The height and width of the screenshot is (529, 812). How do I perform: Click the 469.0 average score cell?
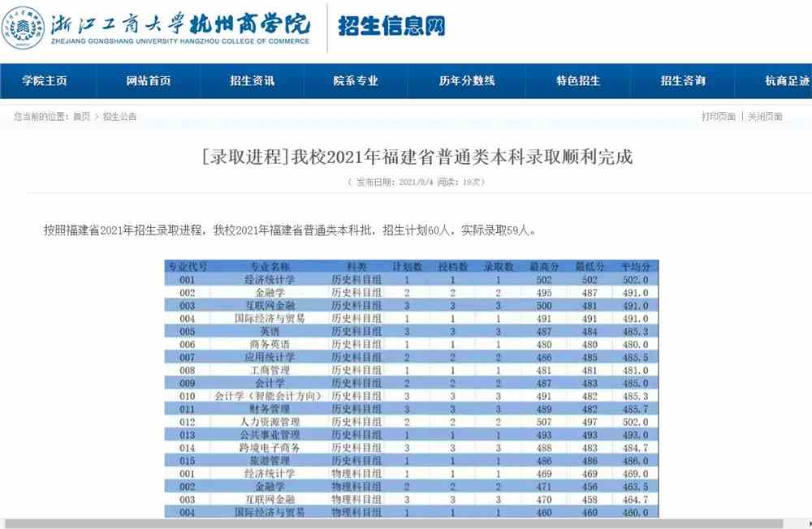tap(636, 474)
